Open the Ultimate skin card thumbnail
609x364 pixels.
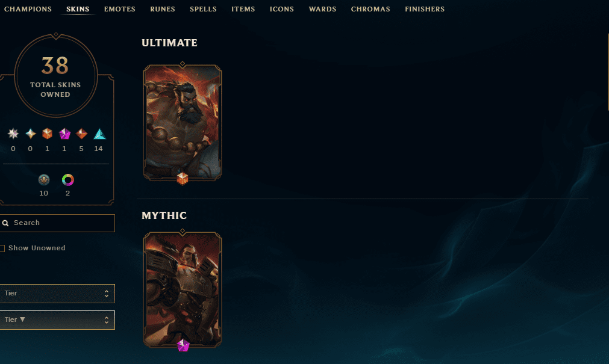point(183,123)
